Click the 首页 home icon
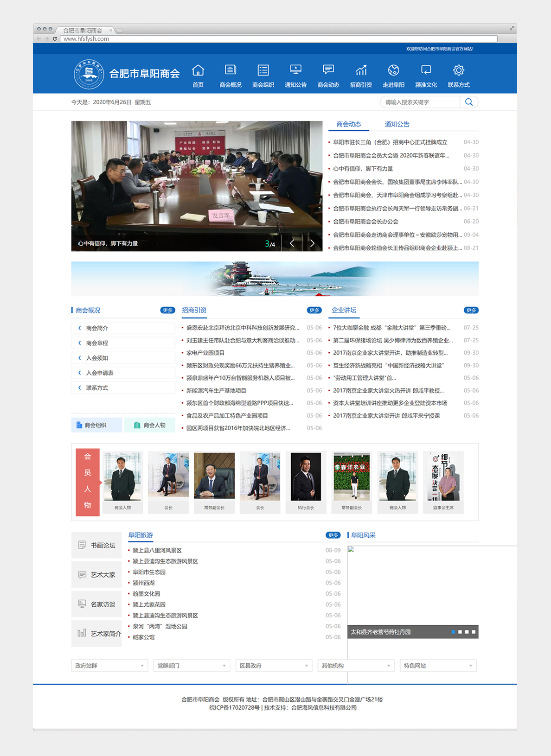 198,70
